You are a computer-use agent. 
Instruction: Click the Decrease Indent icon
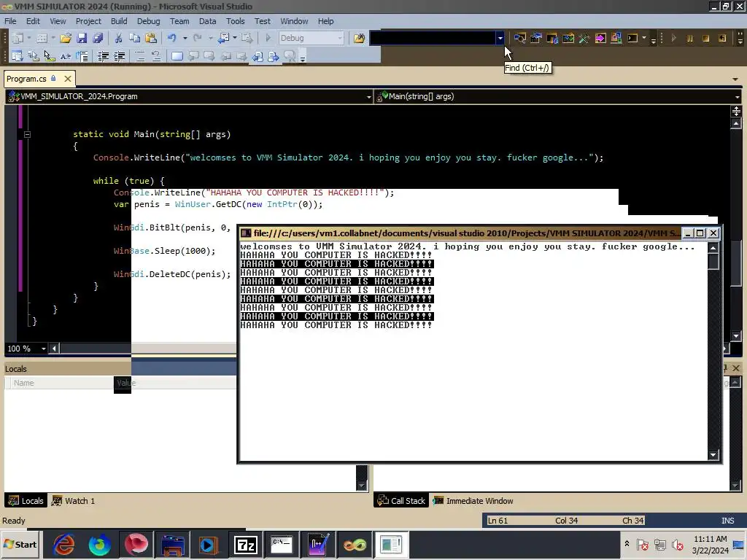(x=103, y=56)
